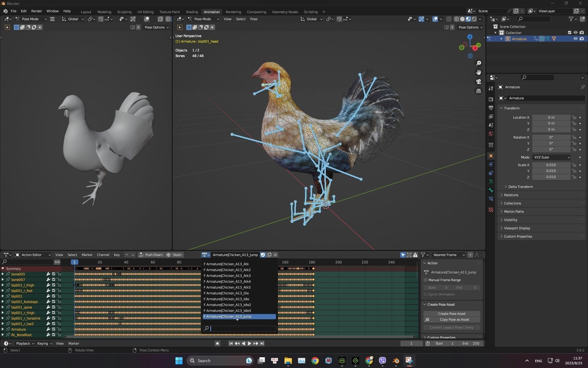This screenshot has height=368, width=588.
Task: Open the Render menu
Action: tap(36, 11)
